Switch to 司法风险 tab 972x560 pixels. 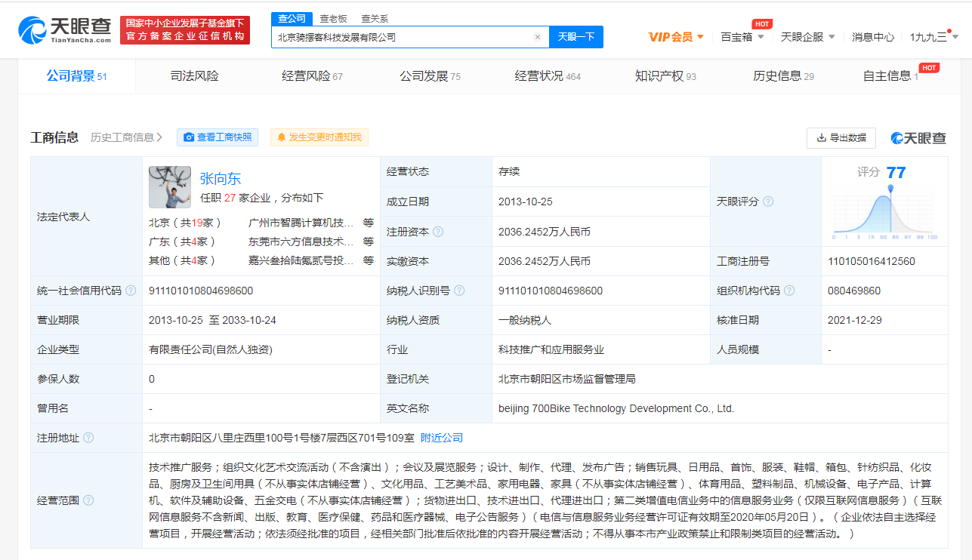tap(195, 75)
